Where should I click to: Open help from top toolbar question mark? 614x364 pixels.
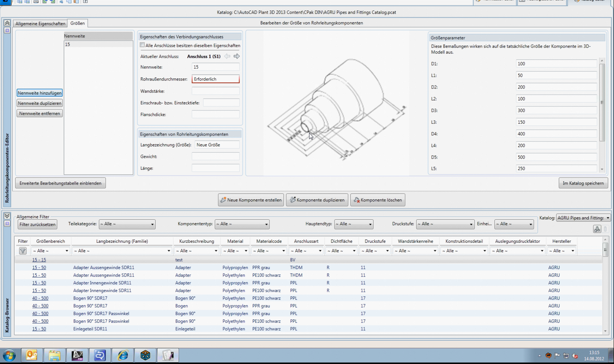click(85, 2)
